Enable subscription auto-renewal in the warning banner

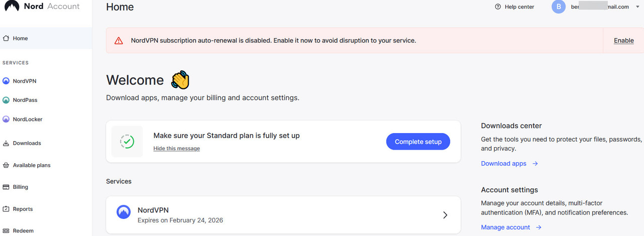(x=623, y=41)
